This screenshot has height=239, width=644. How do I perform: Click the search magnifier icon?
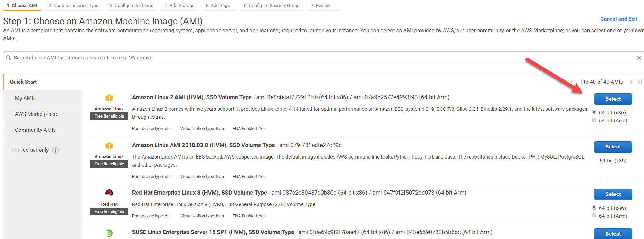point(8,58)
